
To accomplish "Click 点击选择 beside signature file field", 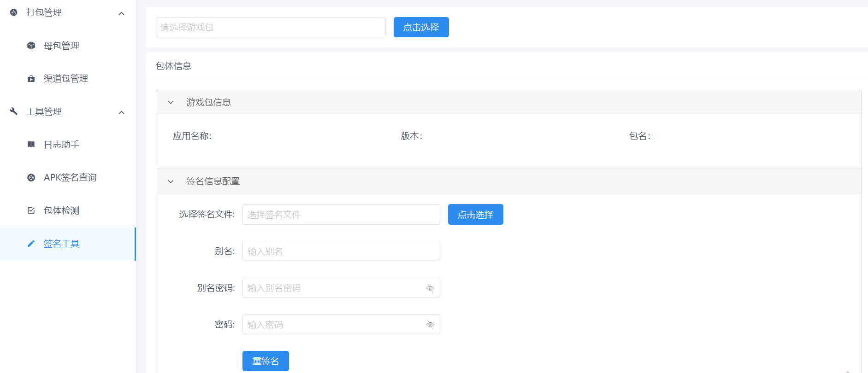I will click(475, 215).
